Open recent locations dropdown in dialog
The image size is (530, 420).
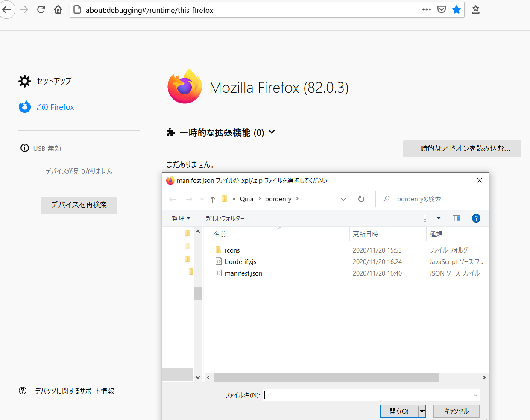click(x=202, y=199)
